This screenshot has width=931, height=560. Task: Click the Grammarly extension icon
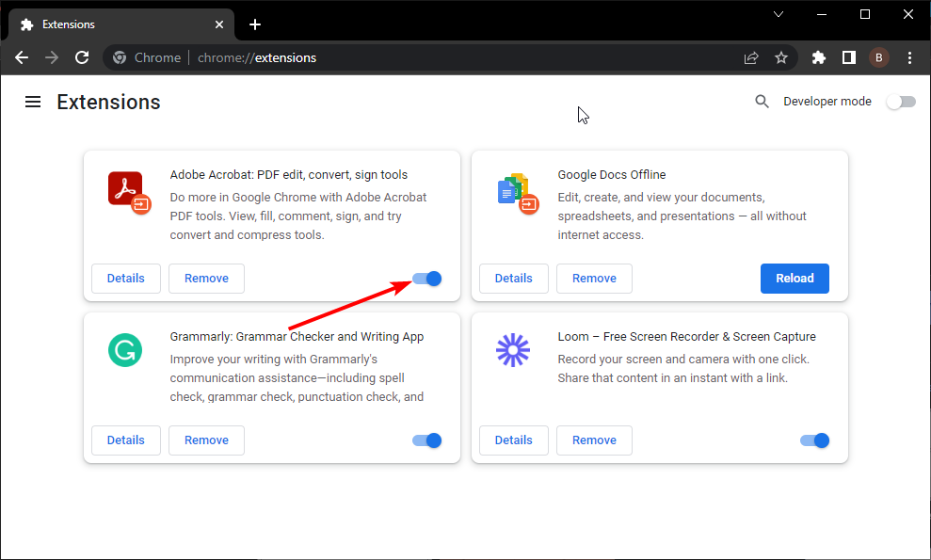click(125, 350)
